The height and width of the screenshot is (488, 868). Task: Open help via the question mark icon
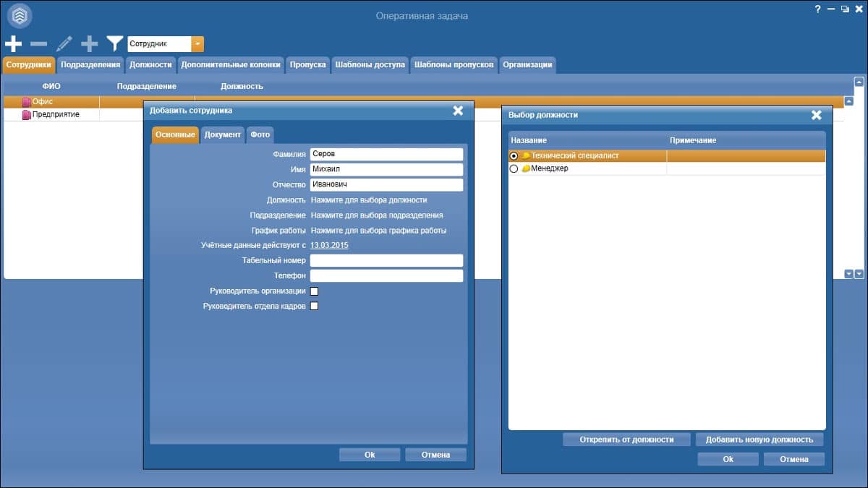(818, 9)
